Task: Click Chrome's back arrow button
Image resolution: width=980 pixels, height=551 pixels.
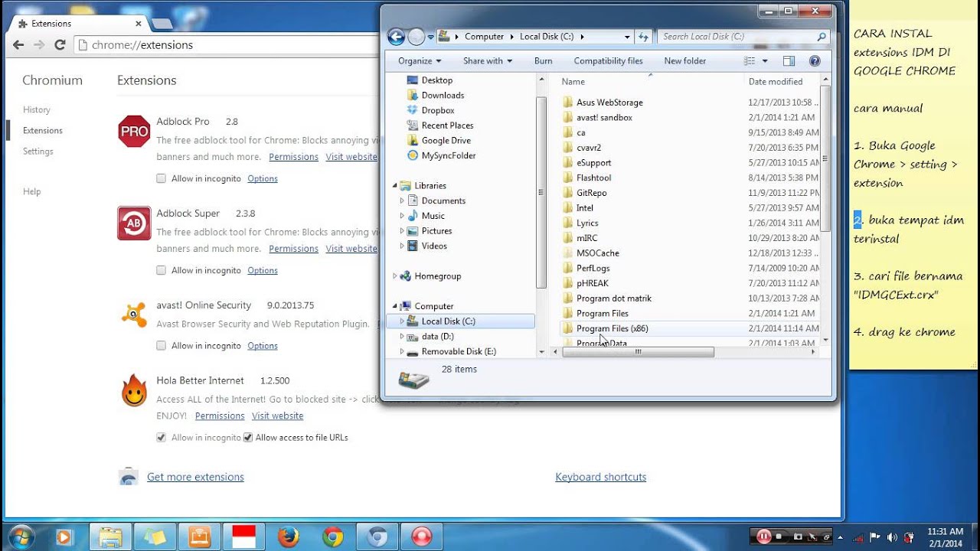Action: coord(18,45)
